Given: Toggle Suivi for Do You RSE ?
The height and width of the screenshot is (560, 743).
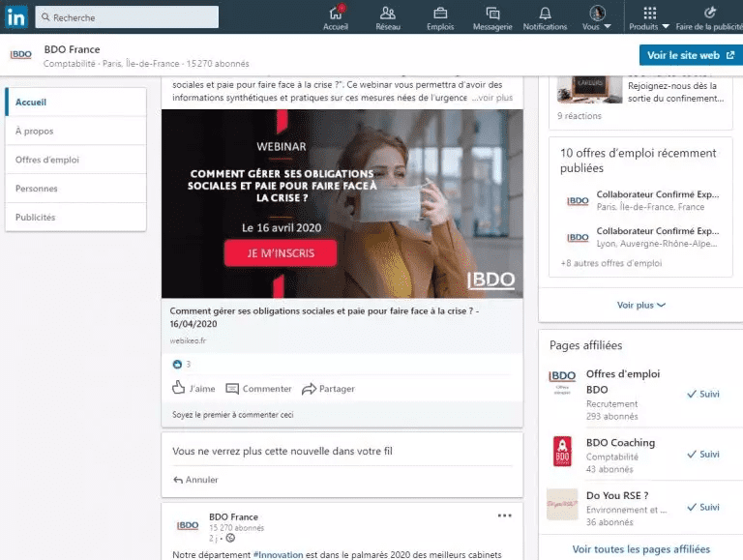Looking at the screenshot, I should coord(703,507).
